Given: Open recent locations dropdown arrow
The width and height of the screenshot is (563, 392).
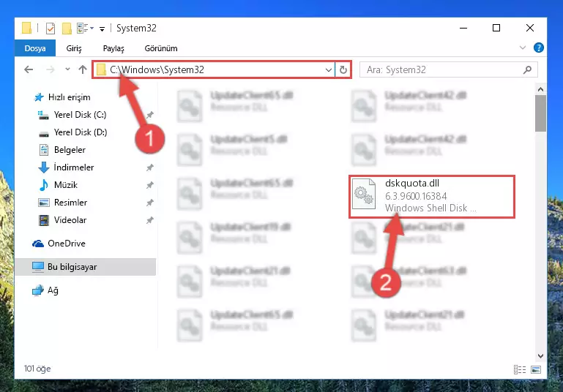Looking at the screenshot, I should [x=67, y=69].
